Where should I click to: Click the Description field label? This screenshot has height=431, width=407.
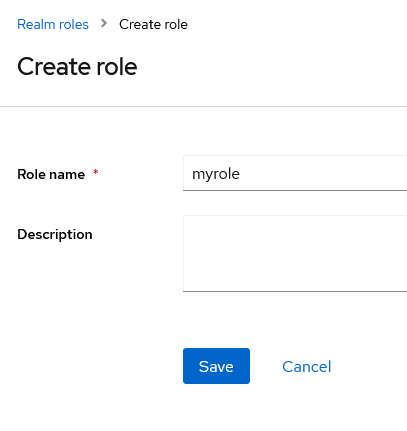pyautogui.click(x=55, y=234)
